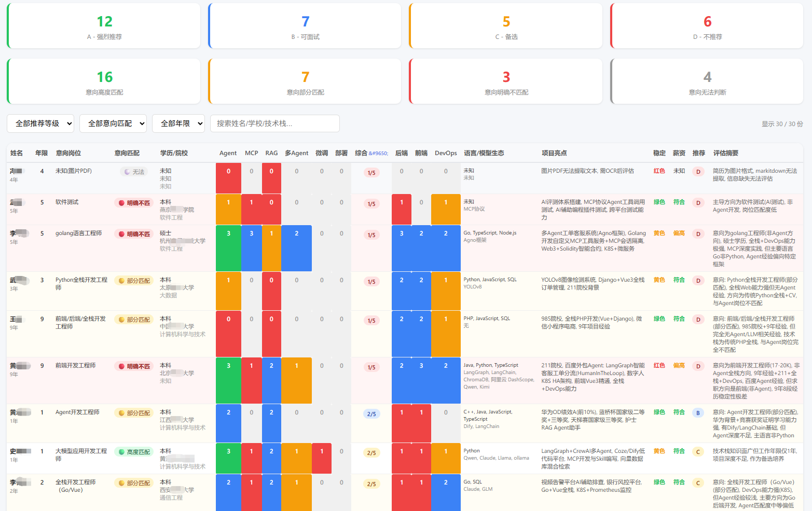Click the 意向无法判断 stat card

click(x=707, y=81)
